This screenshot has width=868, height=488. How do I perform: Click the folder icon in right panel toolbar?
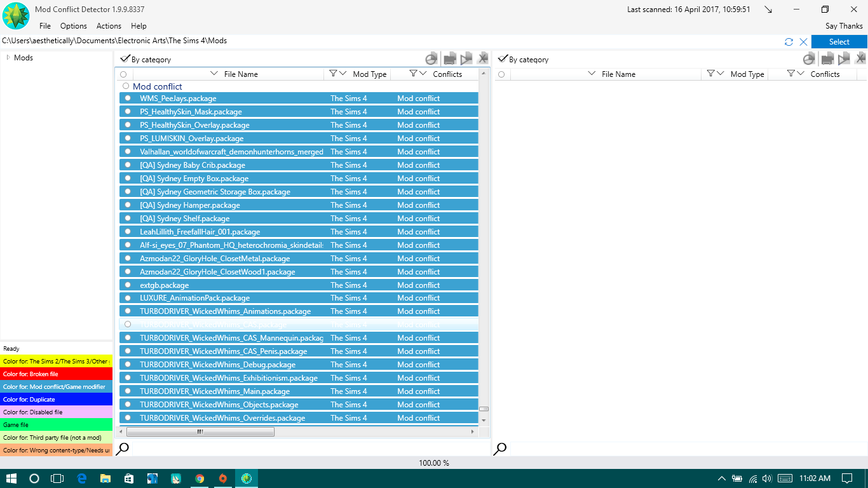pyautogui.click(x=827, y=58)
